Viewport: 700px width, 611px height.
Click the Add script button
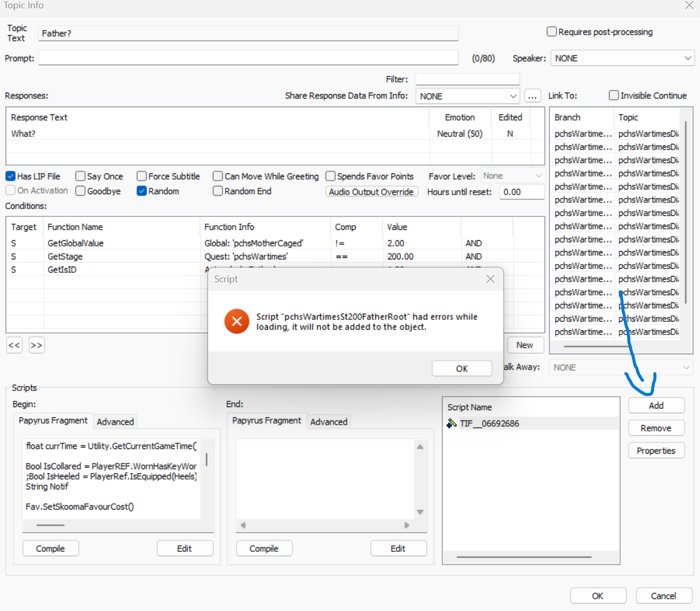[x=656, y=405]
